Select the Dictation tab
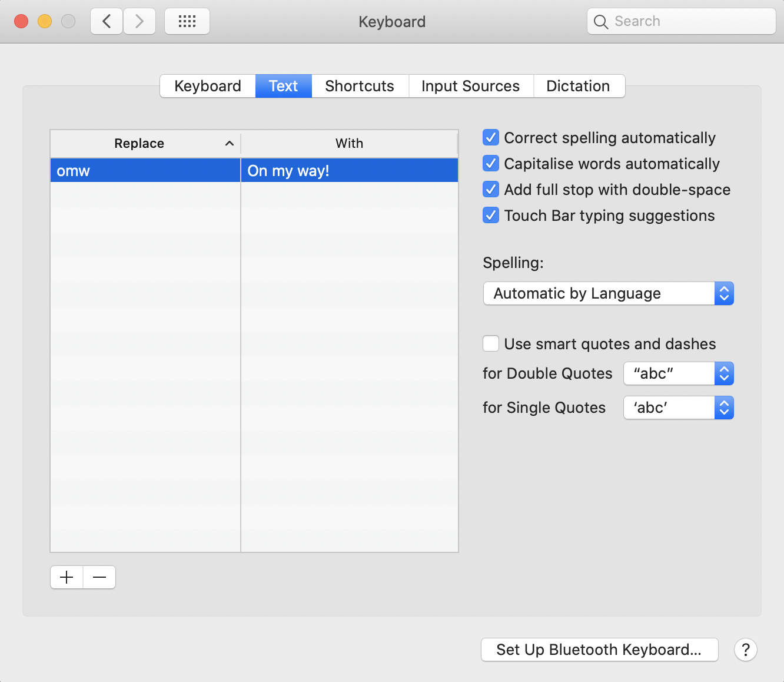784x682 pixels. (578, 86)
